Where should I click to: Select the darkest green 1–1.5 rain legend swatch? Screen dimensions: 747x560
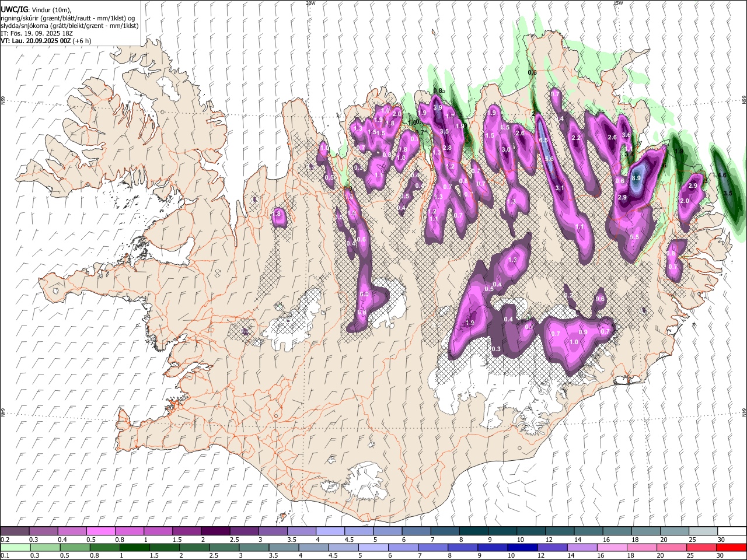coord(136,548)
